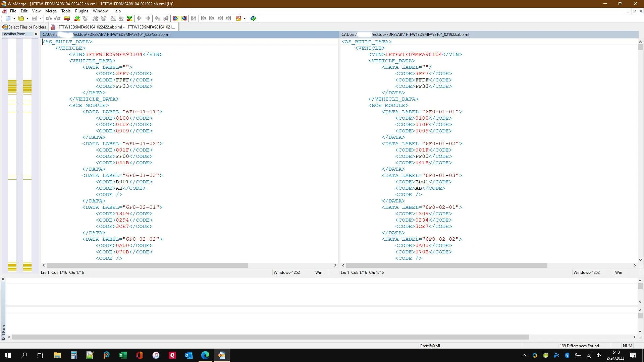Click the Select Line Difference toolbar icon
The width and height of the screenshot is (644, 362).
(x=67, y=18)
